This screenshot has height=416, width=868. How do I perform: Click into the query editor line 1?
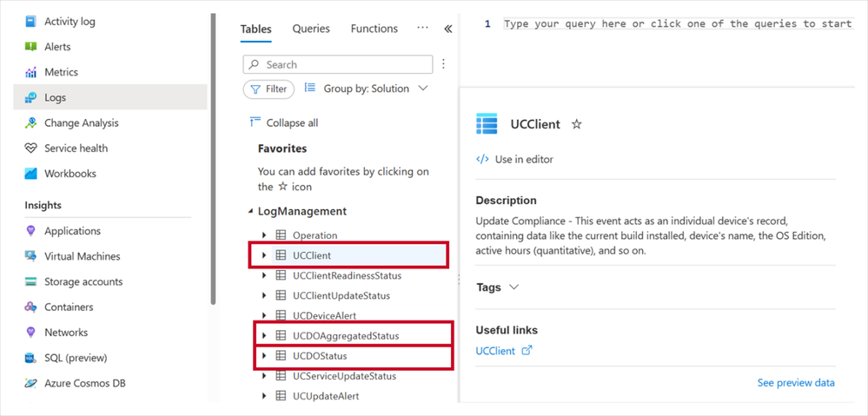point(678,23)
